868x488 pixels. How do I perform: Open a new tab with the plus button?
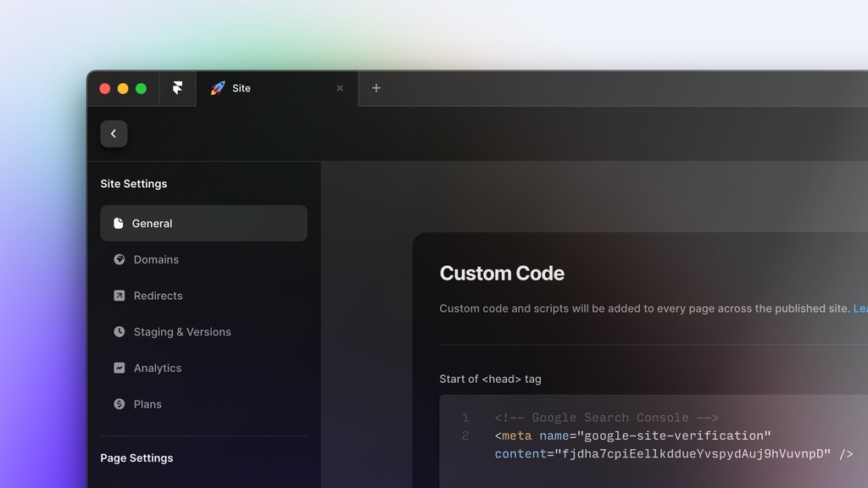tap(376, 88)
